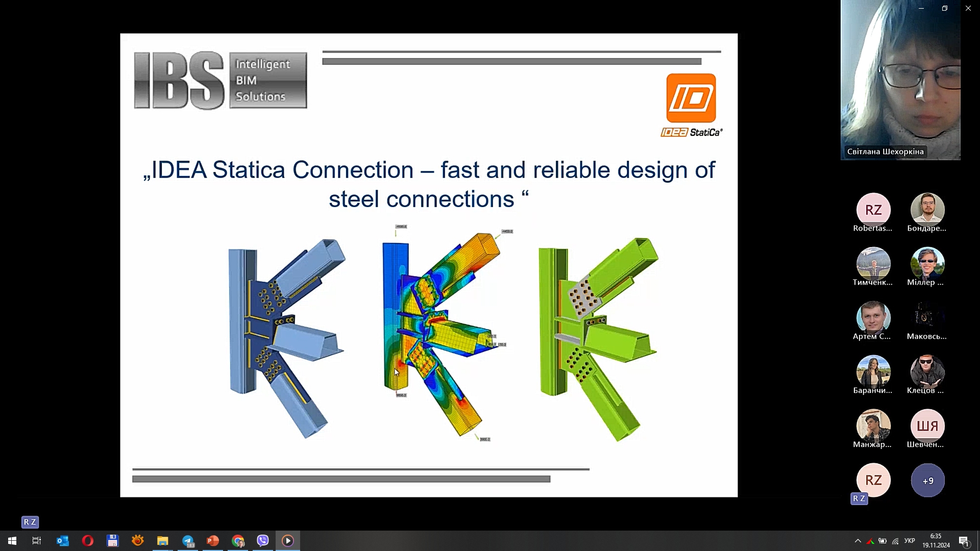
Task: Open the notification center with one alert
Action: tap(964, 541)
